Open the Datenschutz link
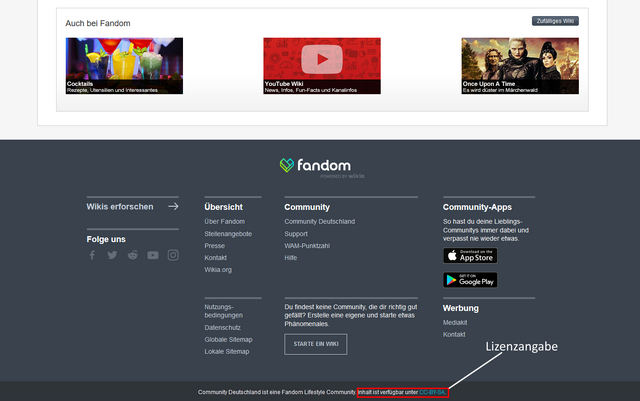The width and height of the screenshot is (640, 401). tap(222, 327)
